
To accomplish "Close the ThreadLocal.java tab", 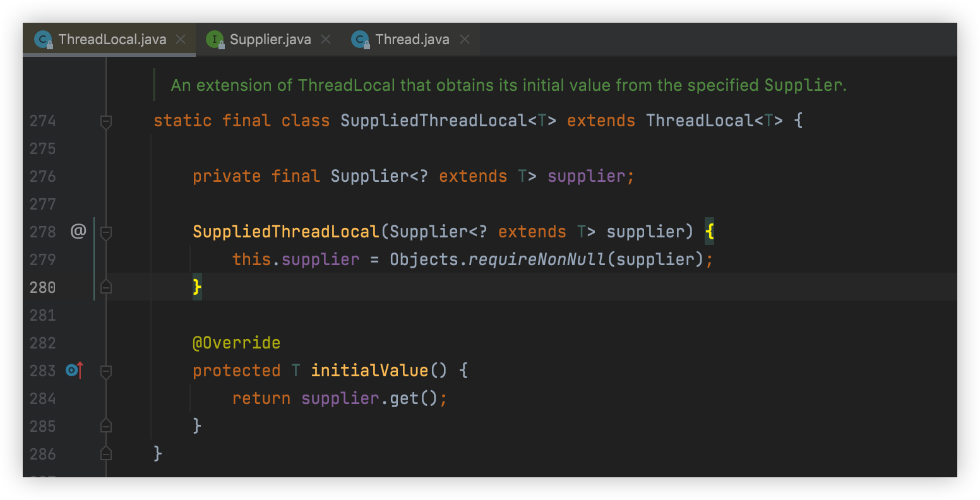I will pos(181,40).
